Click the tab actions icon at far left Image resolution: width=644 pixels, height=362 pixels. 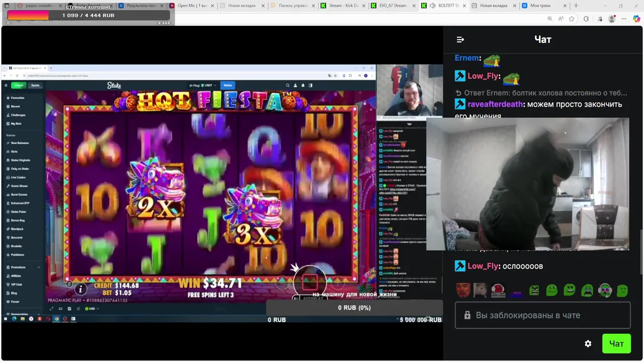[x=7, y=6]
